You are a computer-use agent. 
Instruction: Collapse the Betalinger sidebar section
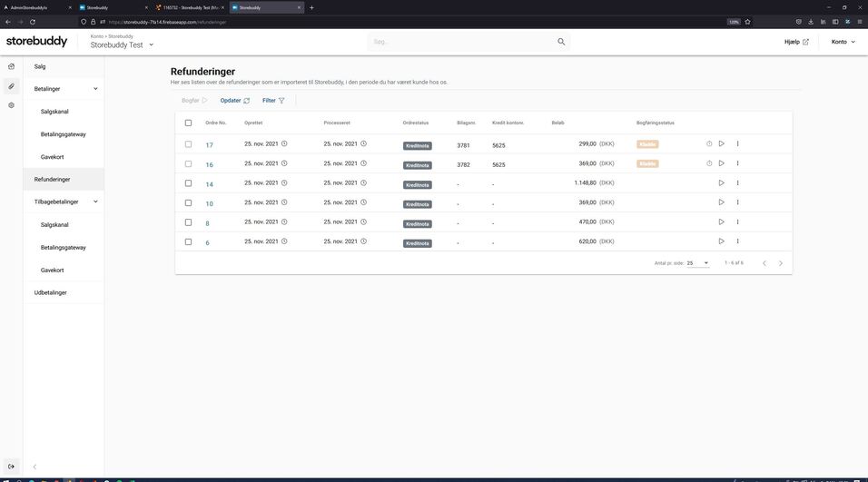[x=95, y=89]
